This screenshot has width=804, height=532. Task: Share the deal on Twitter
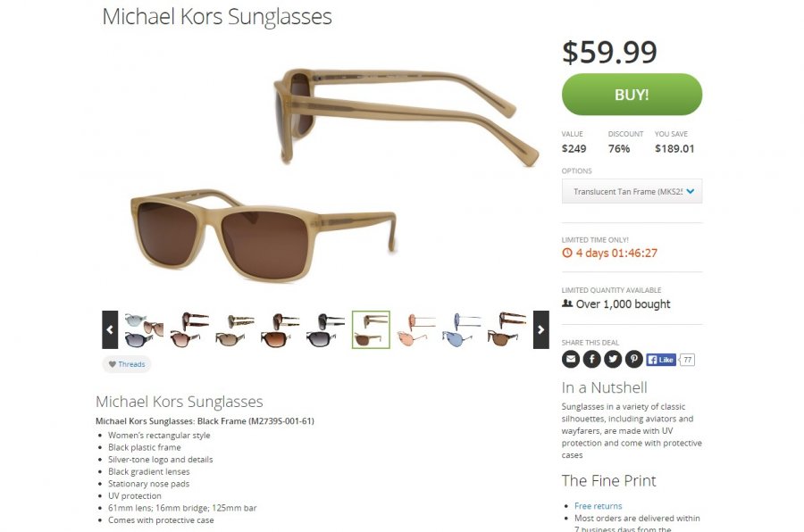(613, 359)
